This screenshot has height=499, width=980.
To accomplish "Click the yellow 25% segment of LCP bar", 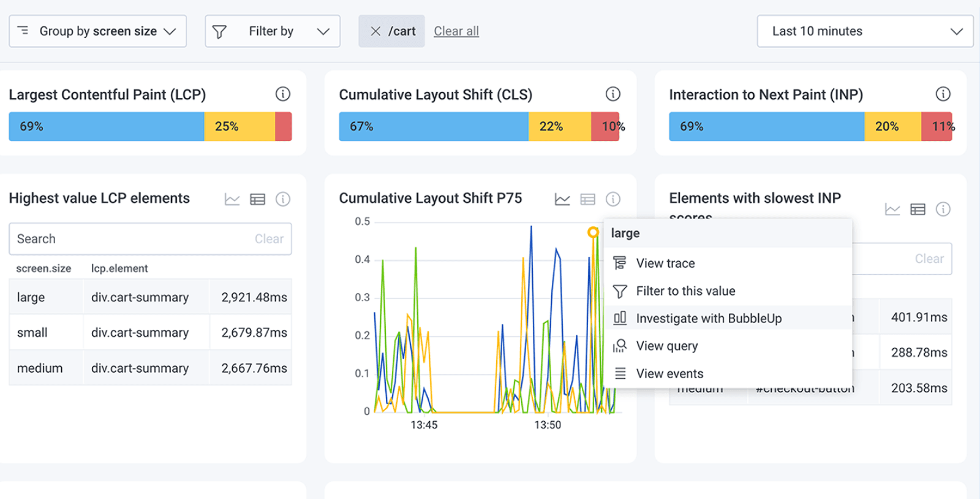I will (239, 126).
